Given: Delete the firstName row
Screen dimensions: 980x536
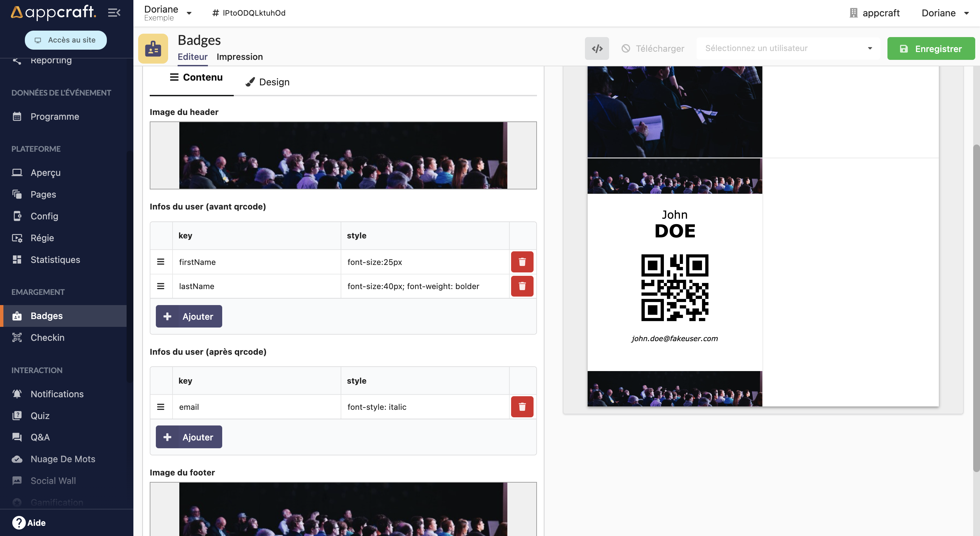Looking at the screenshot, I should coord(522,262).
